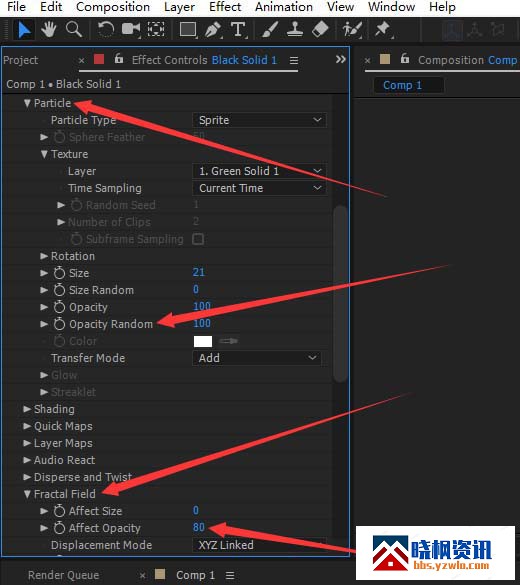Select the Eraser tool

pyautogui.click(x=320, y=29)
